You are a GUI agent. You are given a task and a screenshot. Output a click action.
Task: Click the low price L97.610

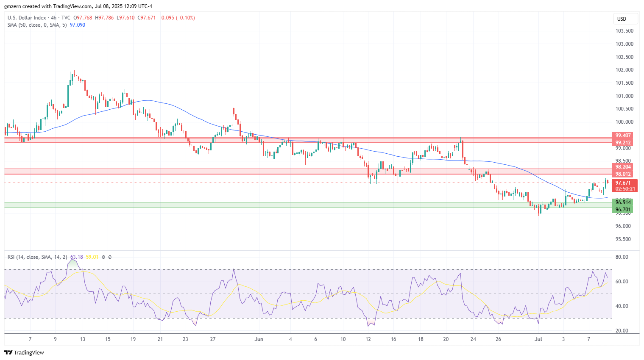126,18
